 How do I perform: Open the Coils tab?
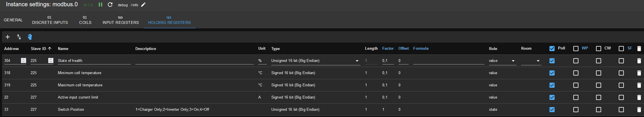[85, 20]
